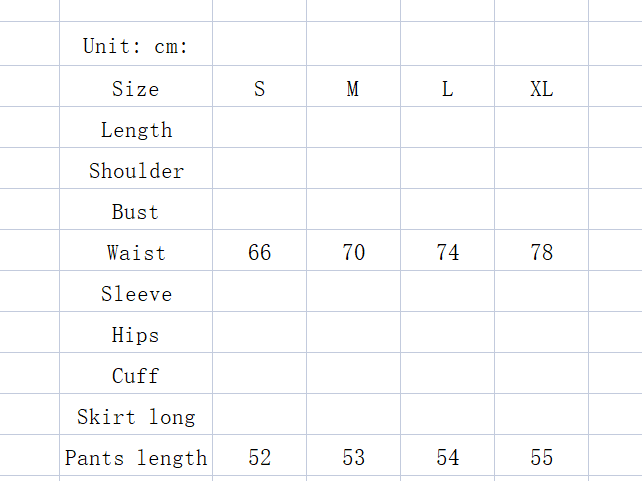Screen dimensions: 642x481
Task: Click the 'Pants length' label cell
Action: (x=136, y=458)
